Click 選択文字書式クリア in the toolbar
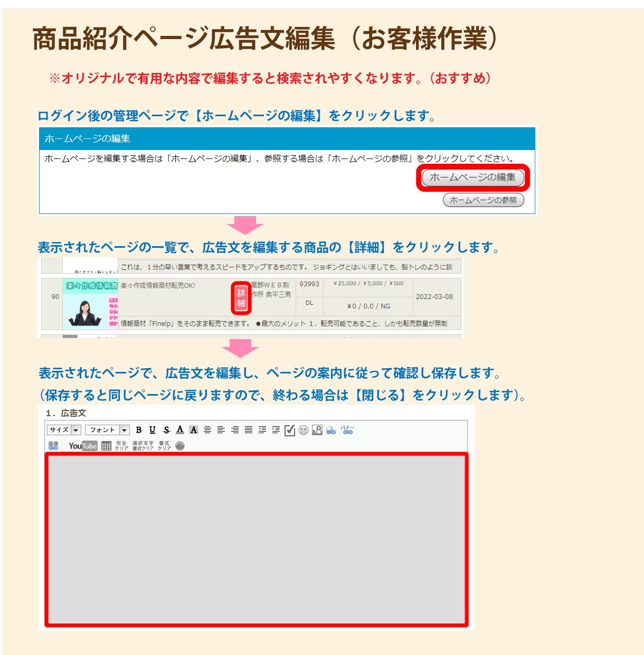This screenshot has height=655, width=644. 143,446
